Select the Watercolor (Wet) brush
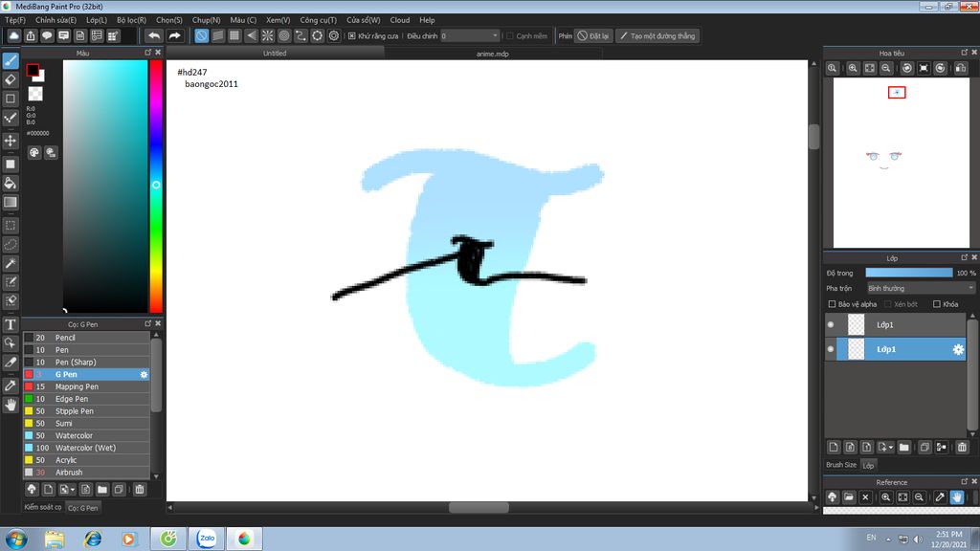 (x=86, y=448)
